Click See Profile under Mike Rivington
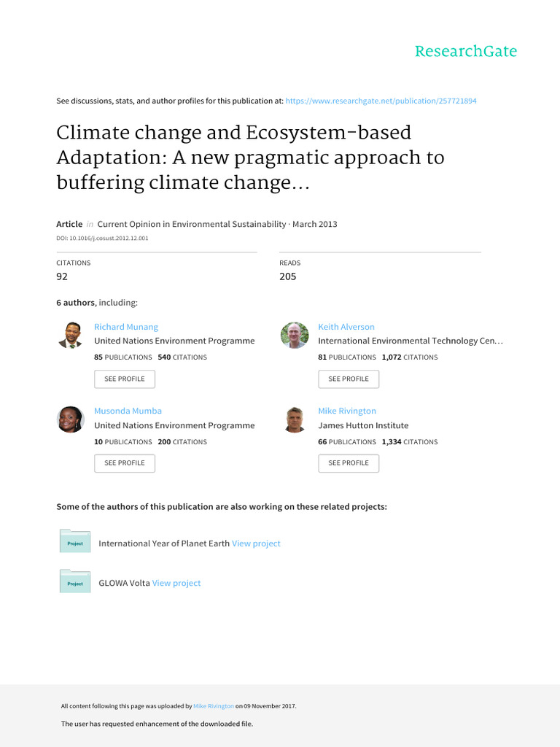Viewport: 560px width, 747px height. pos(349,463)
